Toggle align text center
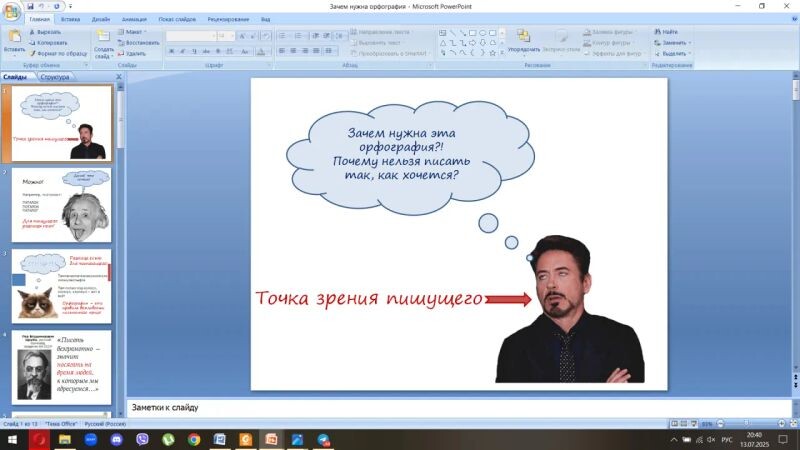The width and height of the screenshot is (800, 450). [294, 50]
